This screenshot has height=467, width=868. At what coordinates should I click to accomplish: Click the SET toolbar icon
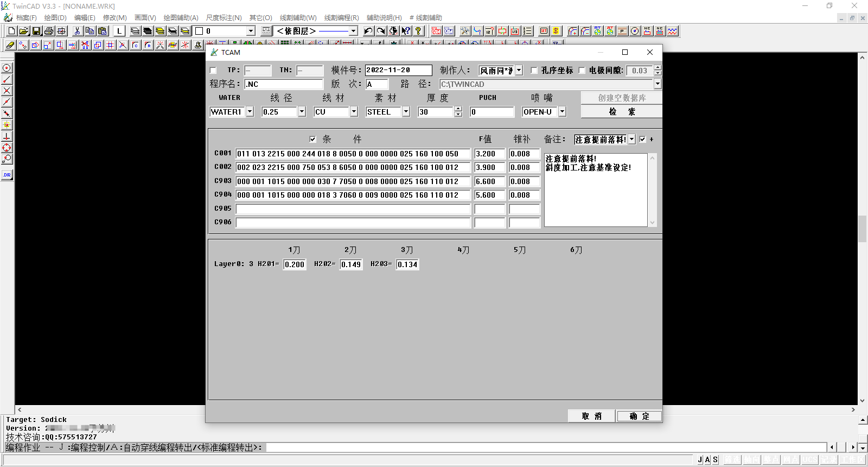[x=544, y=31]
